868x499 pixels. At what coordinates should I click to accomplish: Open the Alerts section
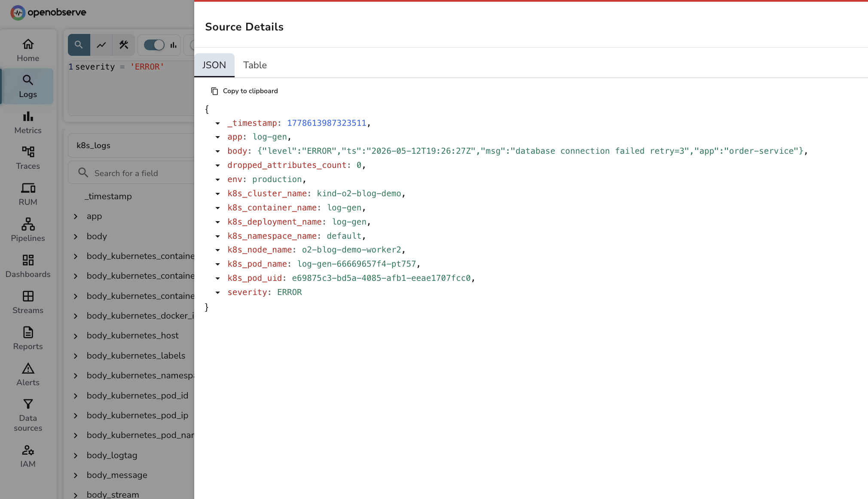[28, 374]
